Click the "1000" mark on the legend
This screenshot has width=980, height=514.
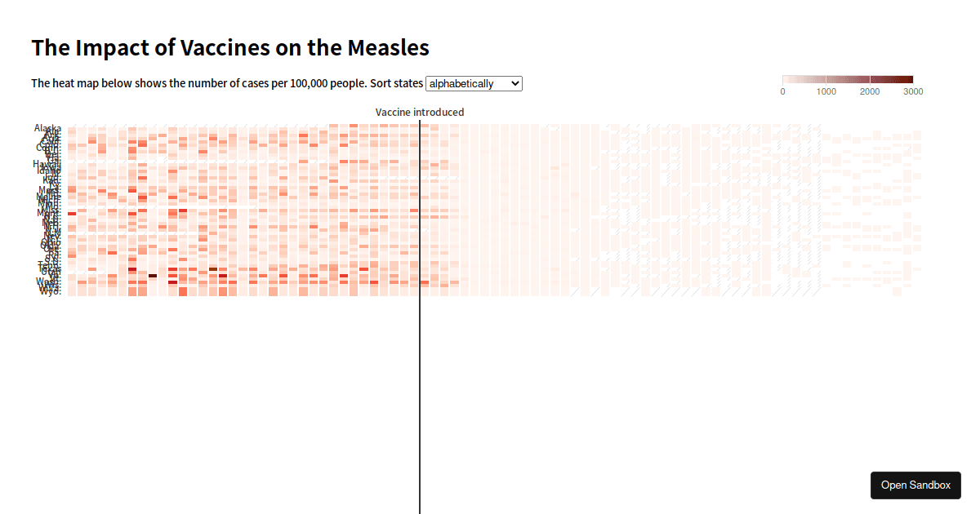(826, 91)
